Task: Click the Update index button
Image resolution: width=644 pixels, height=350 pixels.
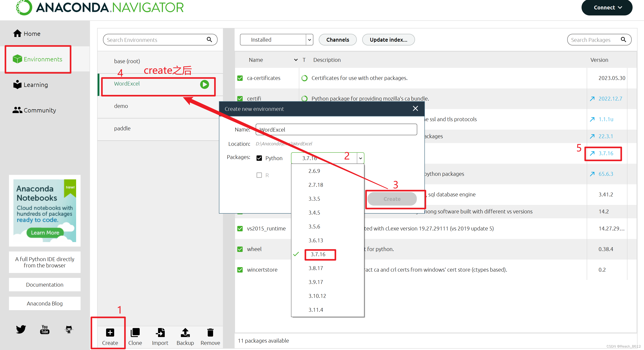Action: coord(388,40)
